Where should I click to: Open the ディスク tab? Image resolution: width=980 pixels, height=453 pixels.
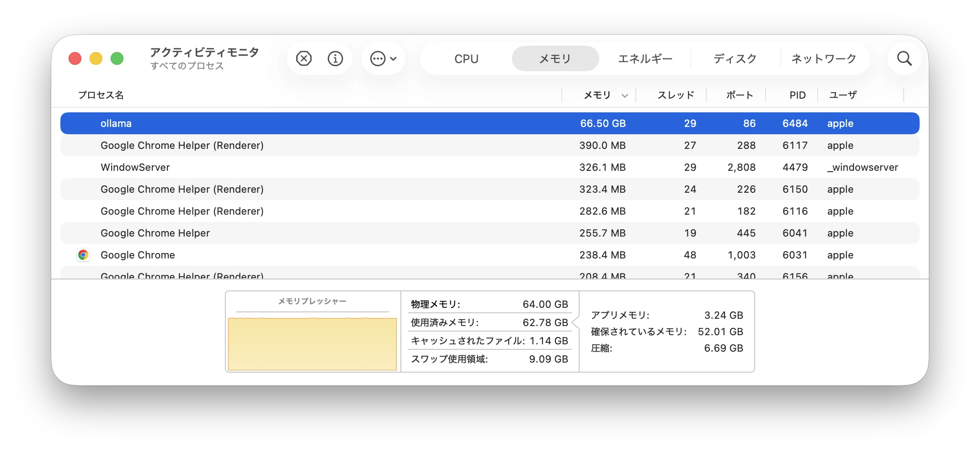735,58
